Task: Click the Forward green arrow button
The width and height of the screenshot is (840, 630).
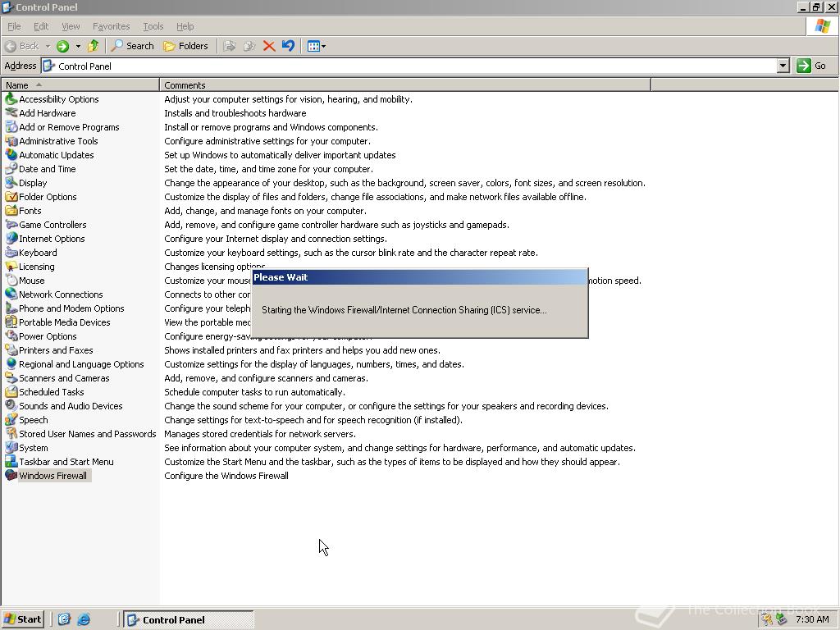Action: click(x=62, y=46)
